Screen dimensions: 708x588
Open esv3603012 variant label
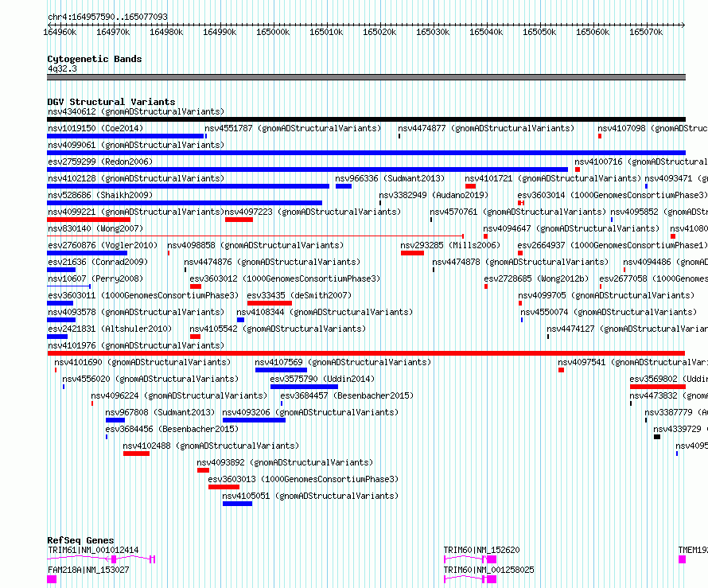(x=285, y=278)
